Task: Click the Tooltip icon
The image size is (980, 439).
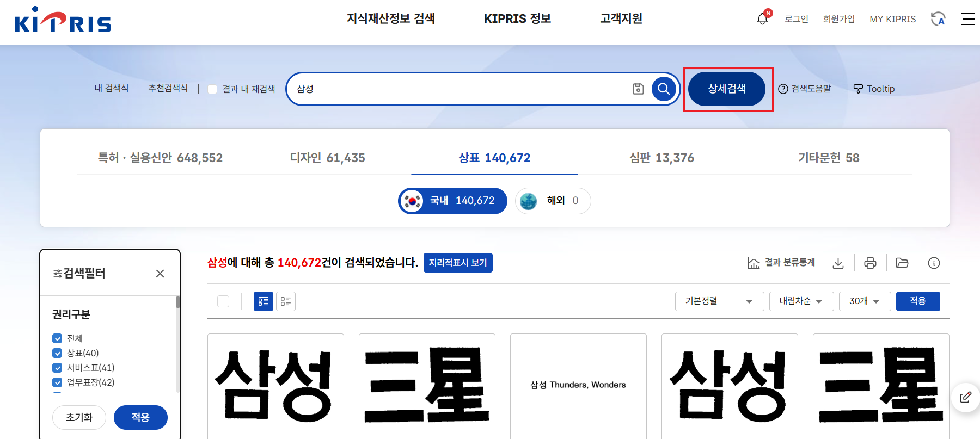Action: pyautogui.click(x=858, y=89)
